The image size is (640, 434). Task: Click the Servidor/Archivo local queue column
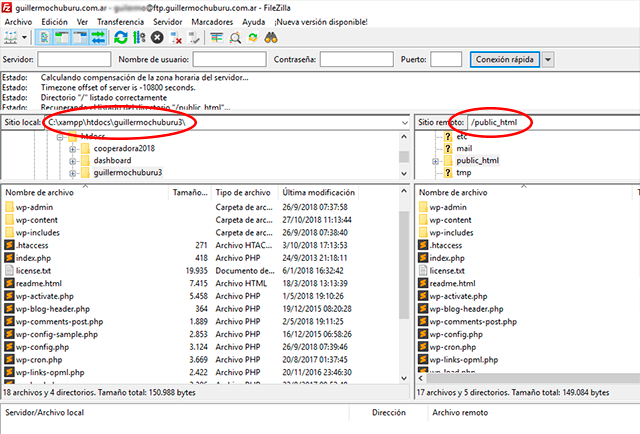coord(176,413)
